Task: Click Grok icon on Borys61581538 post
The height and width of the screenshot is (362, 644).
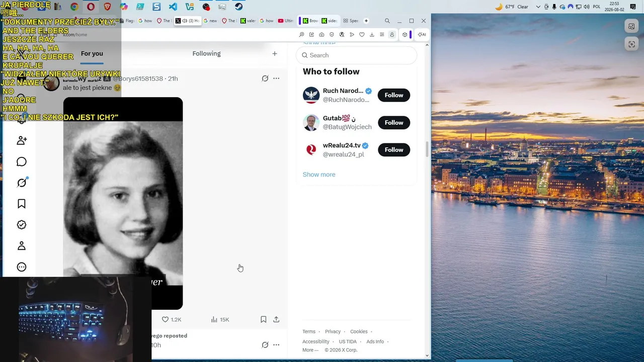Action: pos(265,78)
